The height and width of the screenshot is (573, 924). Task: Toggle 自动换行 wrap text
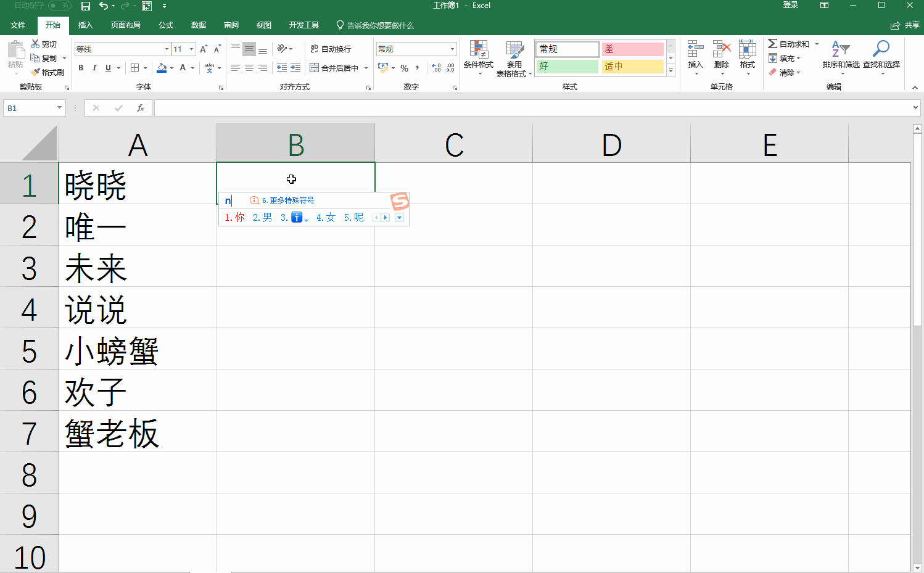click(331, 49)
